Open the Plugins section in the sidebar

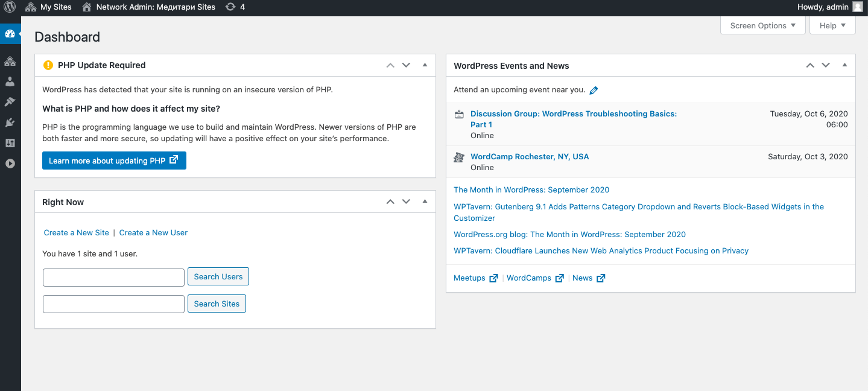[10, 122]
